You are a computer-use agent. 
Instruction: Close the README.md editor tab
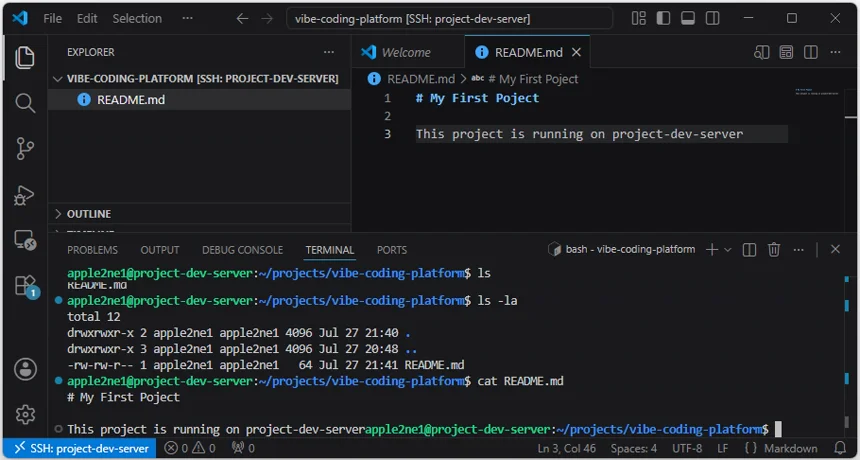(576, 52)
